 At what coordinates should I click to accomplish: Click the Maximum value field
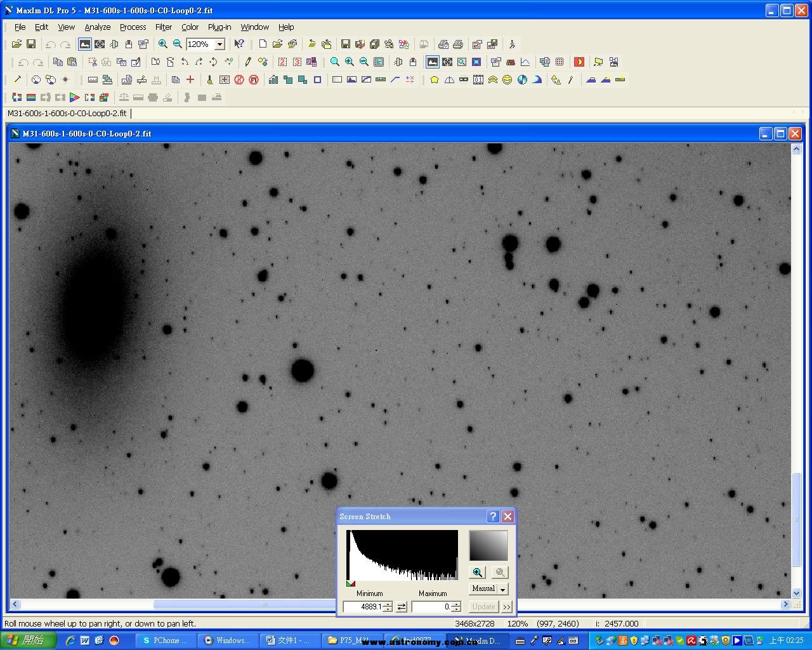(x=431, y=607)
